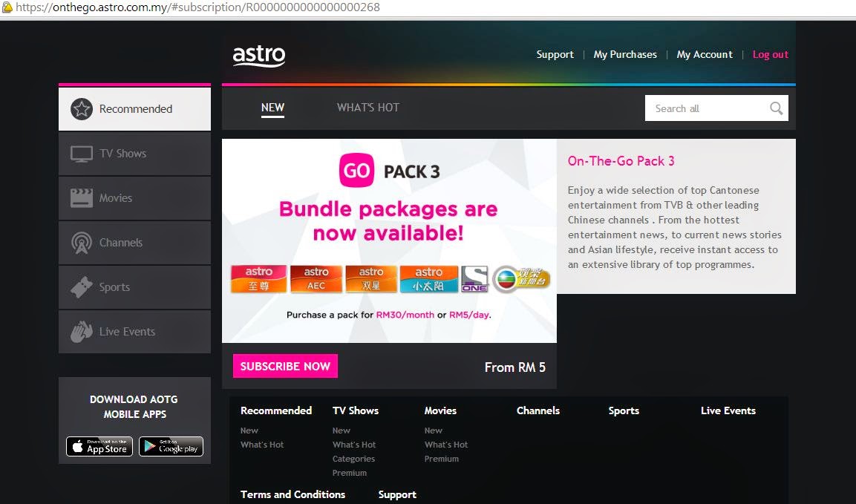
Task: Open the Recommended label in the sidebar menu
Action: (x=135, y=109)
